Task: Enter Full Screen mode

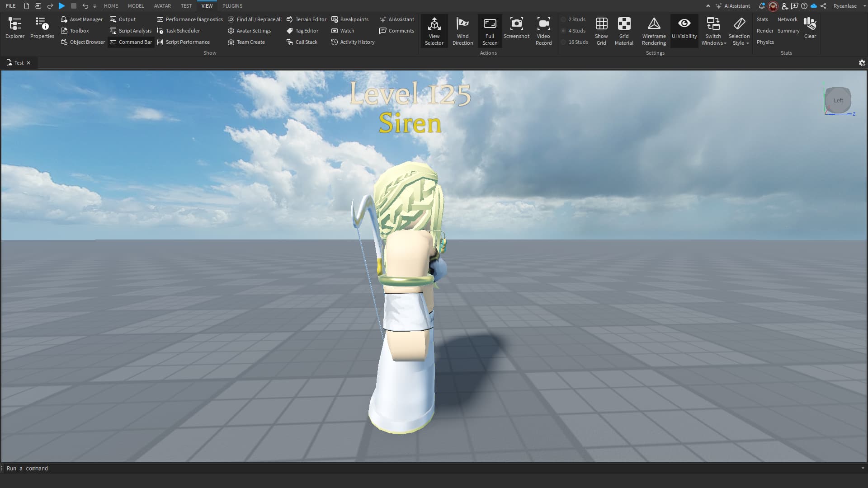Action: tap(490, 31)
